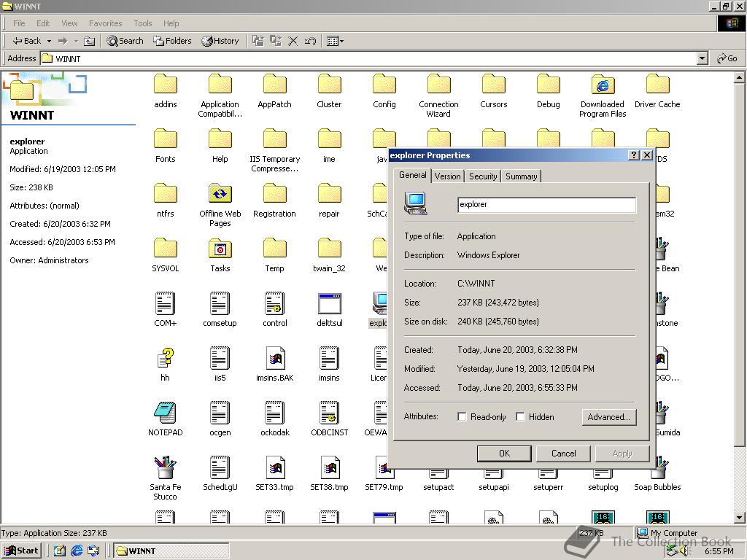This screenshot has width=747, height=560.
Task: Select the addins folder
Action: point(166,91)
